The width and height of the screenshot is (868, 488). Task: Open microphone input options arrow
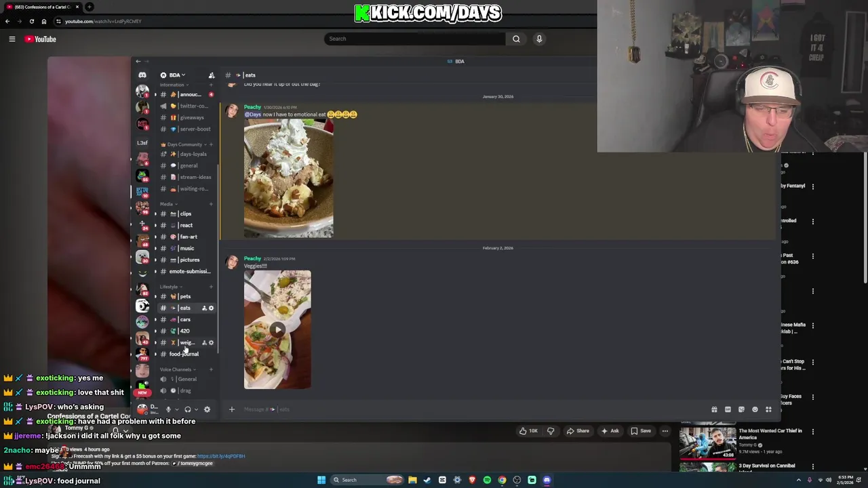[176, 409]
